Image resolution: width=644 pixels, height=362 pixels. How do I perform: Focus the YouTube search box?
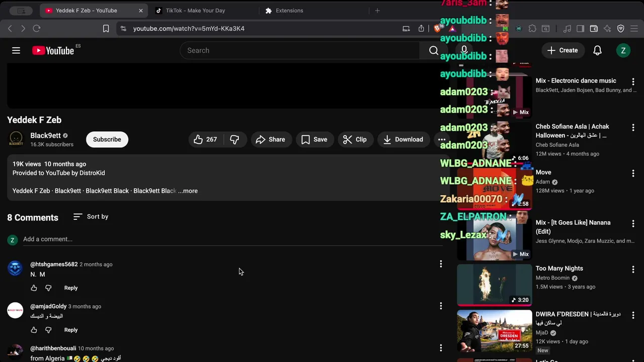click(299, 50)
